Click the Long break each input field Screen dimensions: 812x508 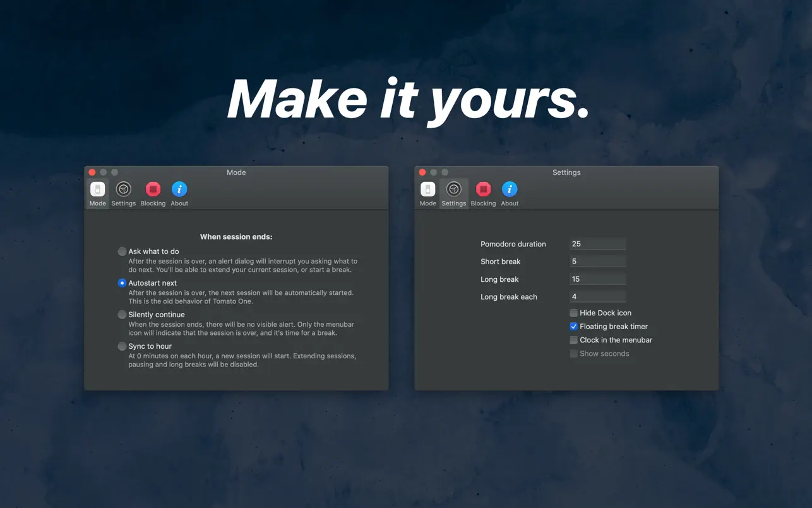(597, 296)
